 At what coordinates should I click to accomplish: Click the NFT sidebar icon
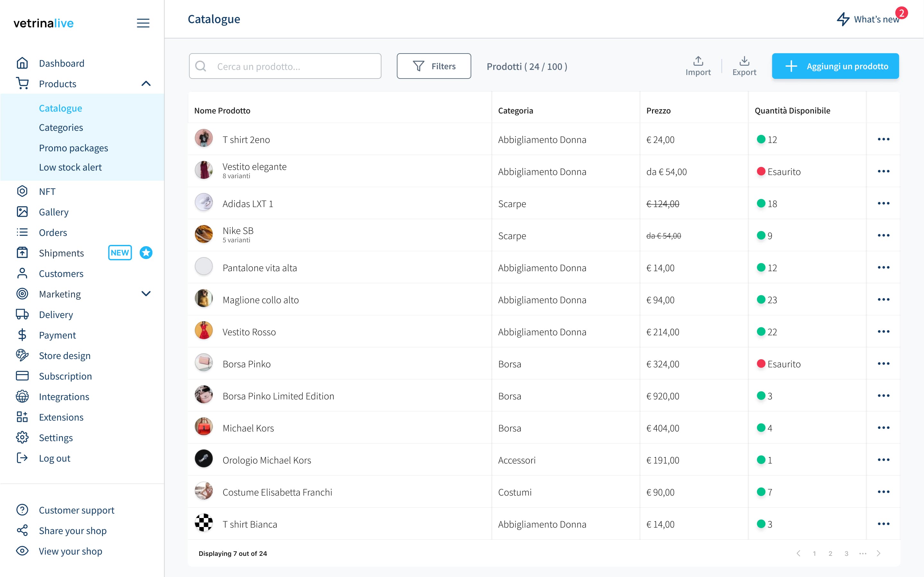[22, 191]
